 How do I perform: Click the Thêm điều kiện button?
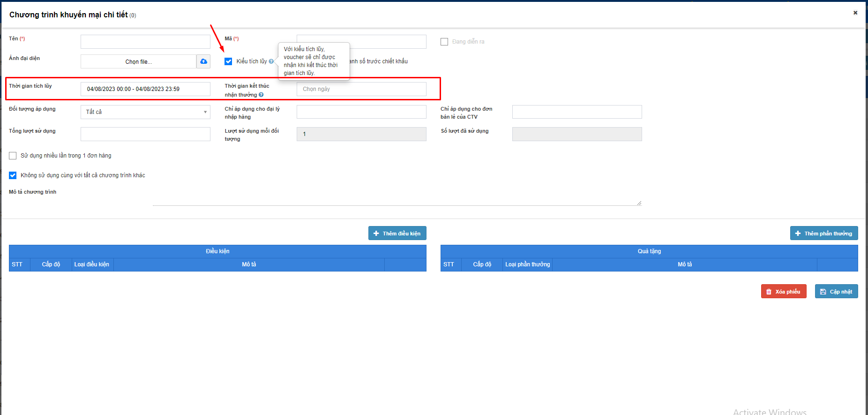pos(397,234)
